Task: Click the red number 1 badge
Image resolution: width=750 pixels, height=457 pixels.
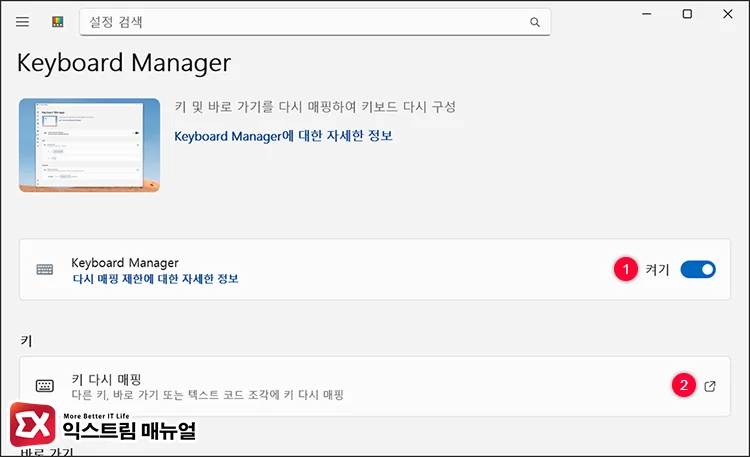Action: click(x=625, y=269)
